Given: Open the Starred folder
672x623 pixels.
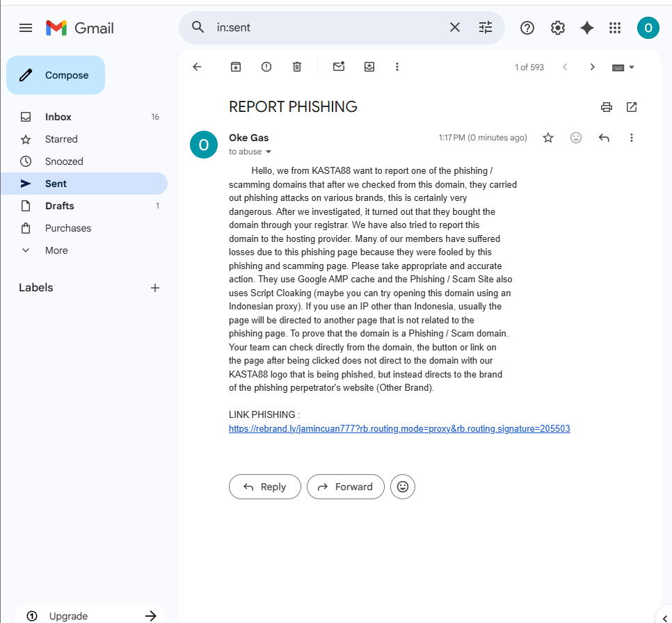Looking at the screenshot, I should (84, 139).
